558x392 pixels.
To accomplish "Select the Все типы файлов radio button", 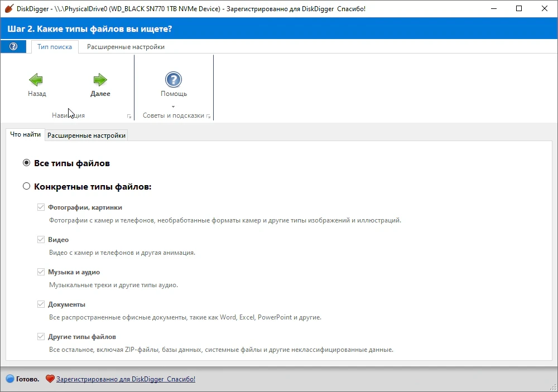I will 26,163.
